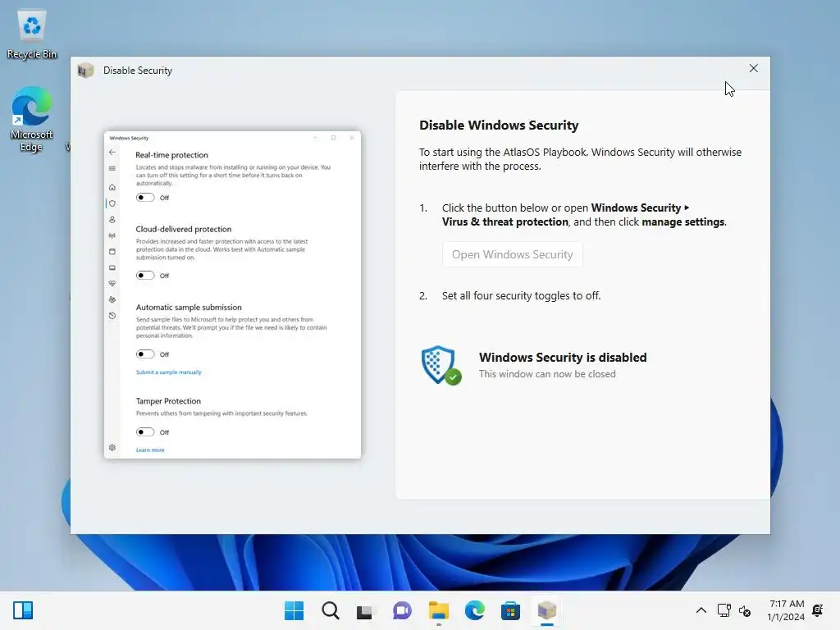Click 'Set all four security toggles to off.' step
Viewport: 840px width, 630px height.
[x=521, y=295]
